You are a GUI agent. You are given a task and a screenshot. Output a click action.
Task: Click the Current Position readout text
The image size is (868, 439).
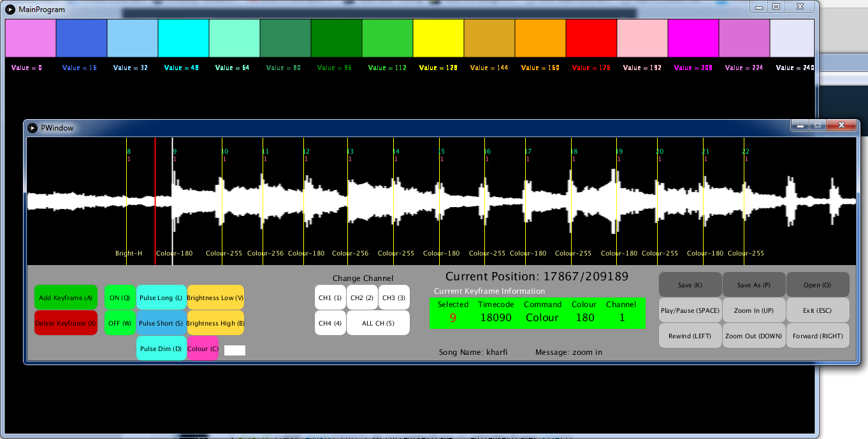537,277
